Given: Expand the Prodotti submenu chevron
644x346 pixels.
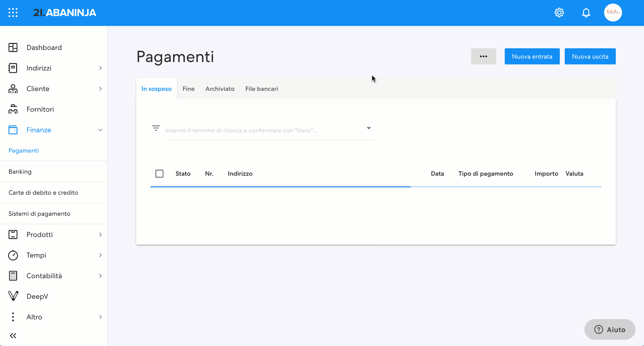Looking at the screenshot, I should [x=100, y=235].
